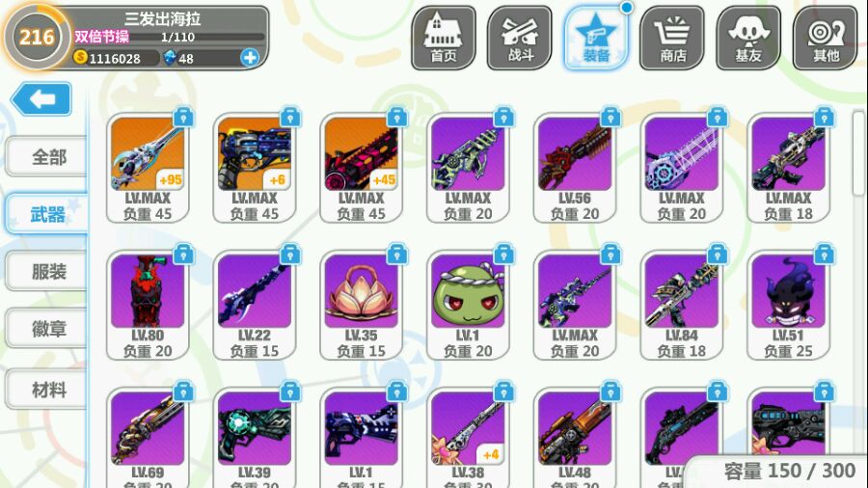Open the 商店 shop basket icon

(672, 38)
